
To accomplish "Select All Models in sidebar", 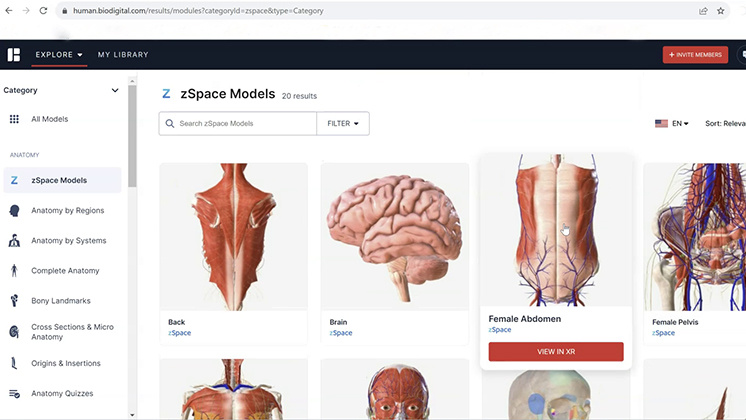I will tap(62, 119).
